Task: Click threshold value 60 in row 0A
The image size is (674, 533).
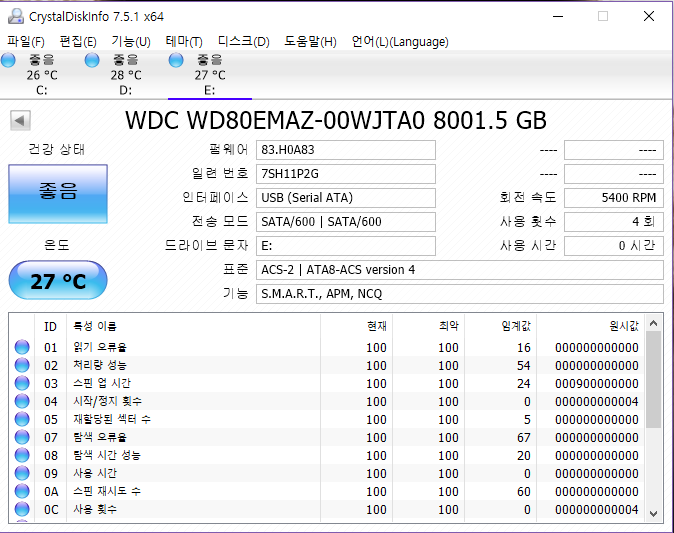Action: tap(524, 492)
